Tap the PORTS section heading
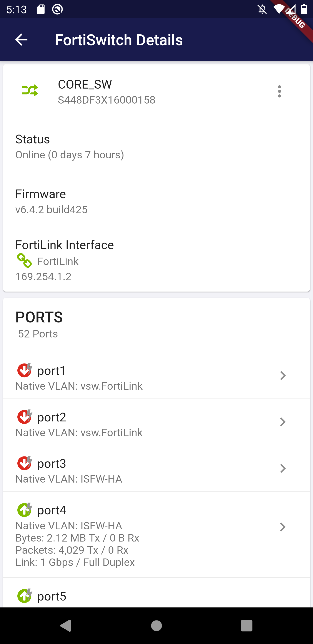Viewport: 313px width, 644px height. (x=39, y=317)
